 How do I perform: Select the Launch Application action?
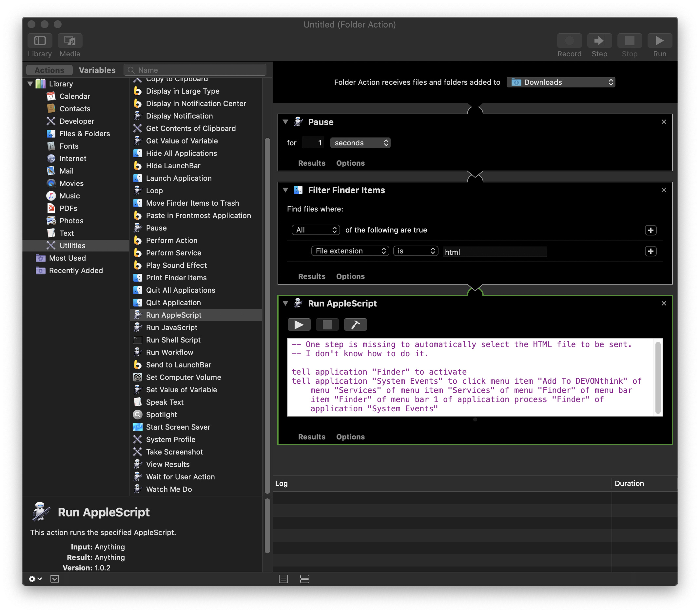[179, 178]
